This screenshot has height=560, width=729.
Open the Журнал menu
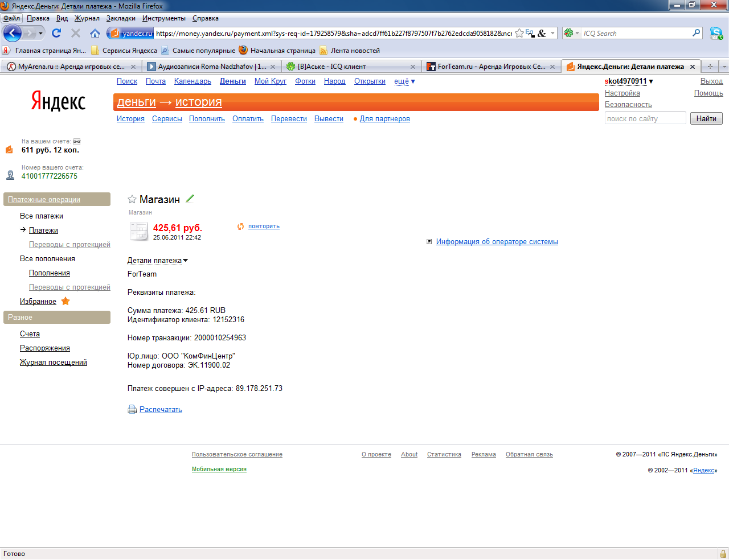pos(87,18)
